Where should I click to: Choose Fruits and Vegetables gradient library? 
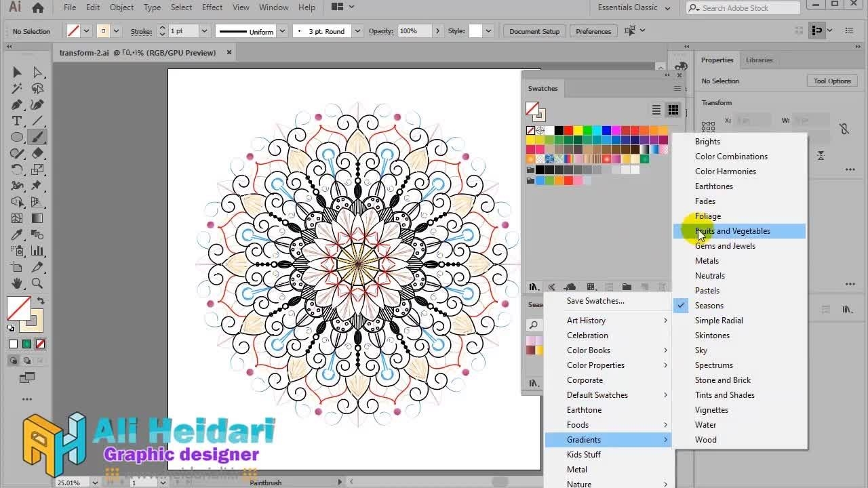[x=732, y=231]
